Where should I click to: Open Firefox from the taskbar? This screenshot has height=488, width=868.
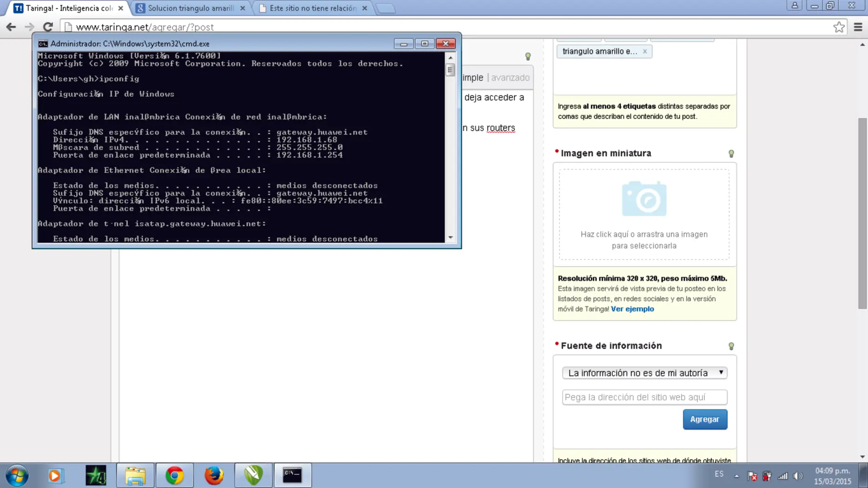pos(214,475)
